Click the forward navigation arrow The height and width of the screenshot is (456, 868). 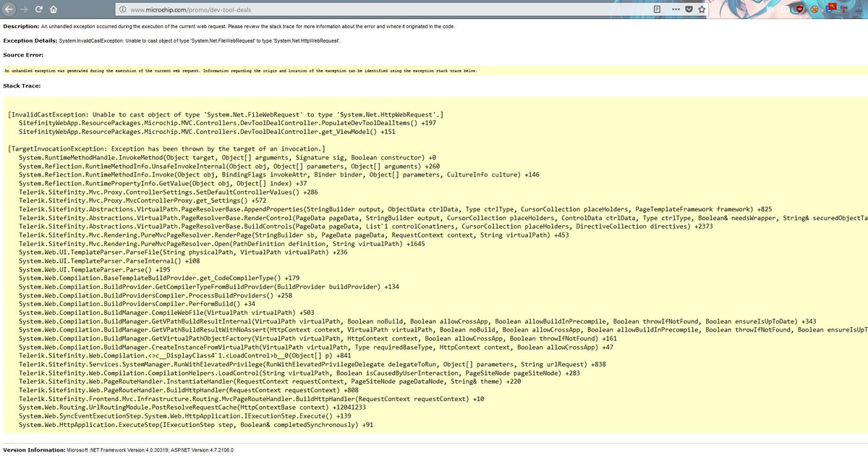pyautogui.click(x=24, y=10)
